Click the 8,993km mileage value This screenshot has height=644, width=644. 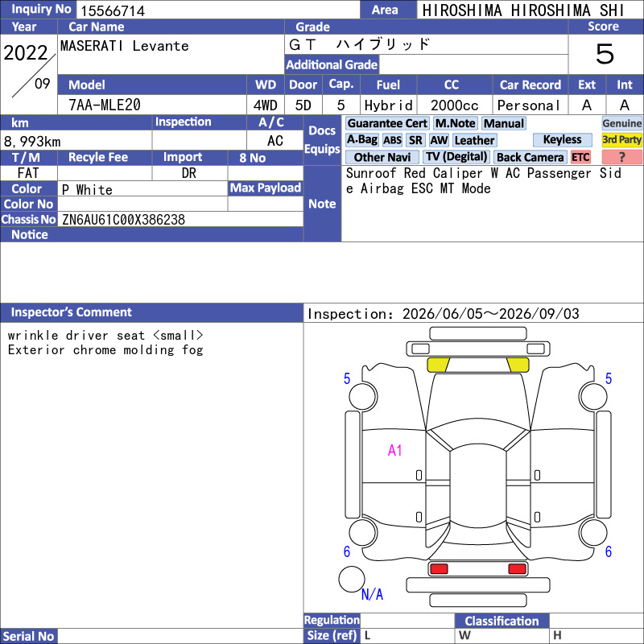click(32, 142)
